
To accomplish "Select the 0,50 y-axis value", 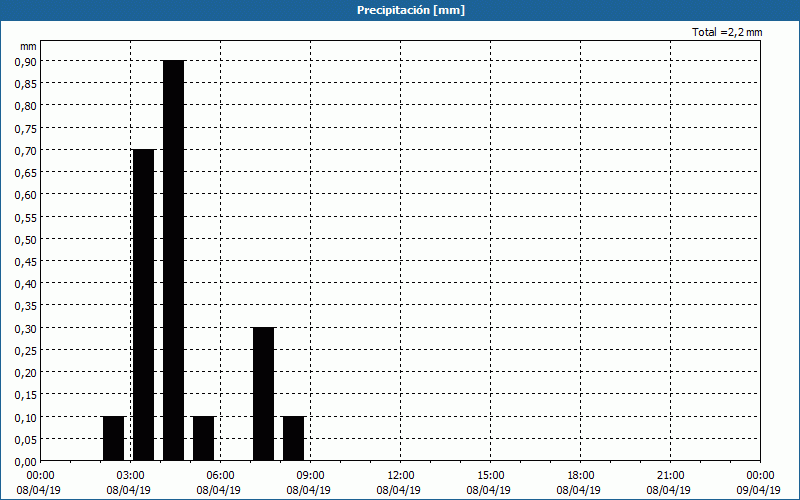I will click(26, 239).
